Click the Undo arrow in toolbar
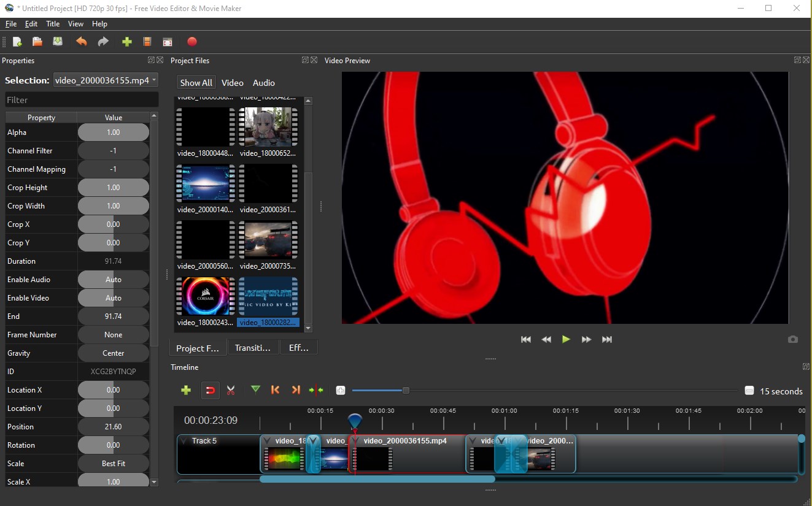Viewport: 812px width, 506px height. pyautogui.click(x=82, y=42)
